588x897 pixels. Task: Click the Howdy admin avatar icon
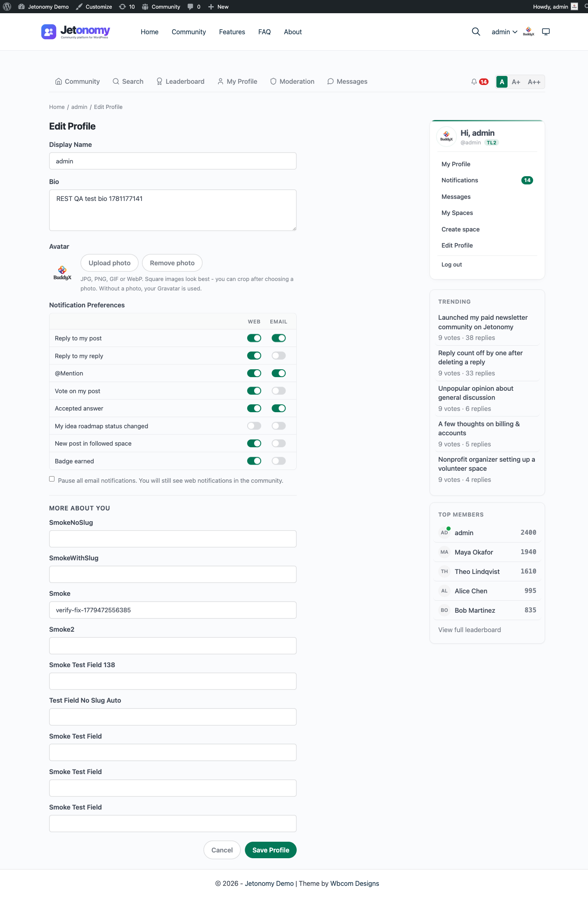tap(574, 7)
